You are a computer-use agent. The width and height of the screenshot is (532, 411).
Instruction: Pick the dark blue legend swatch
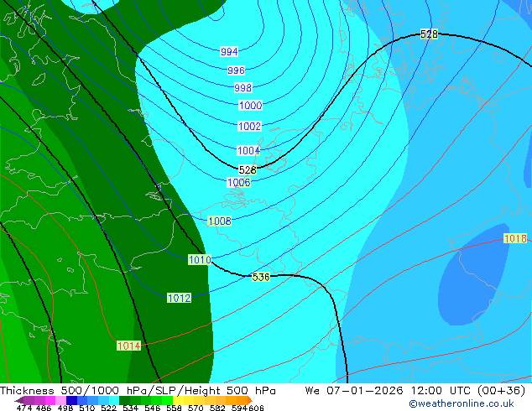click(71, 400)
